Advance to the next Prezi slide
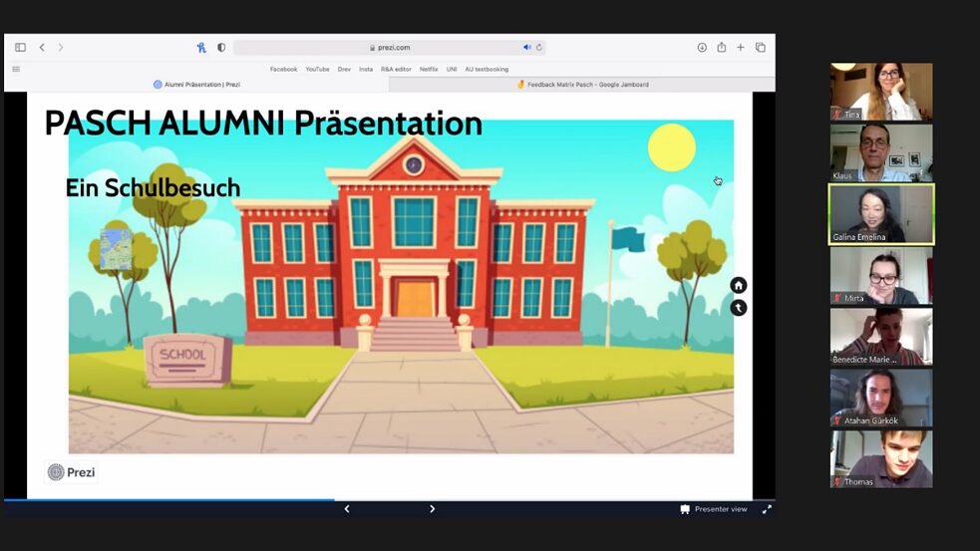The width and height of the screenshot is (980, 551). [432, 509]
